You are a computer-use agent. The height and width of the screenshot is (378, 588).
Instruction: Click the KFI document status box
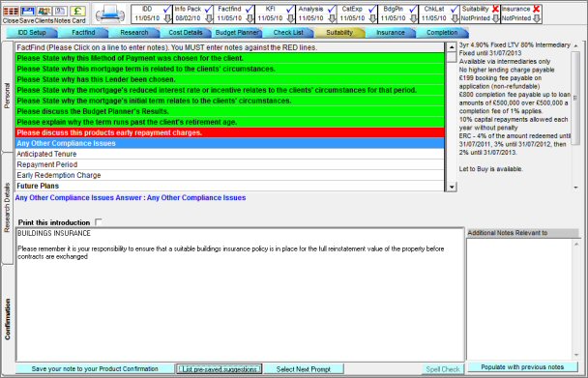point(275,14)
